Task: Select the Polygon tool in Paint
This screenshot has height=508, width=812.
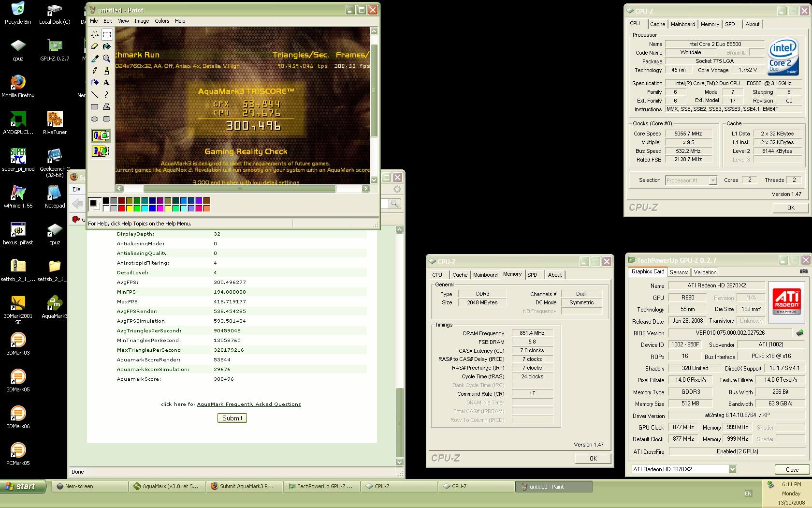Action: [107, 107]
